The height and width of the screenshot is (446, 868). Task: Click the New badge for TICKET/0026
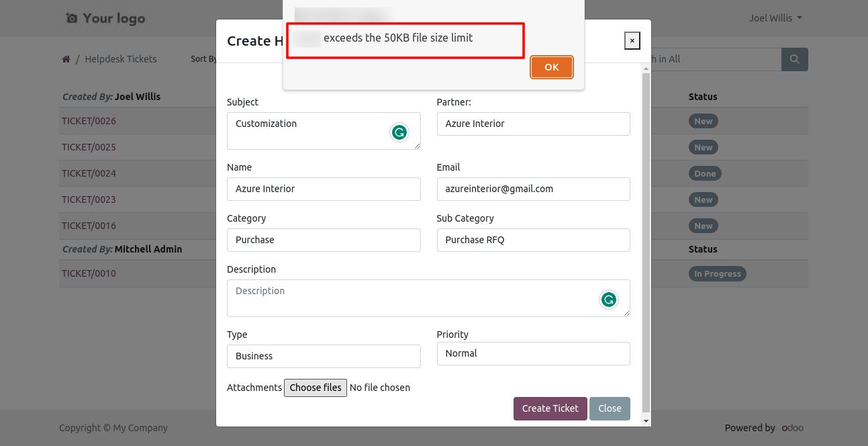703,121
